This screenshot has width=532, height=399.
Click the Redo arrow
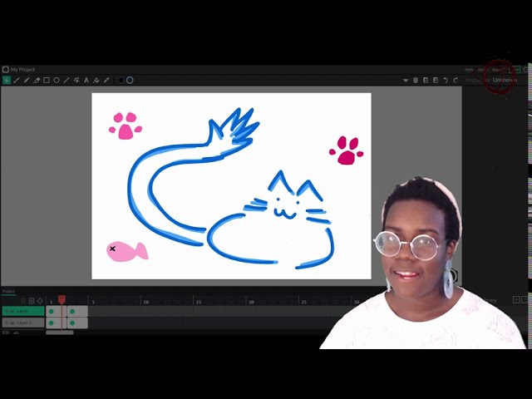point(456,80)
